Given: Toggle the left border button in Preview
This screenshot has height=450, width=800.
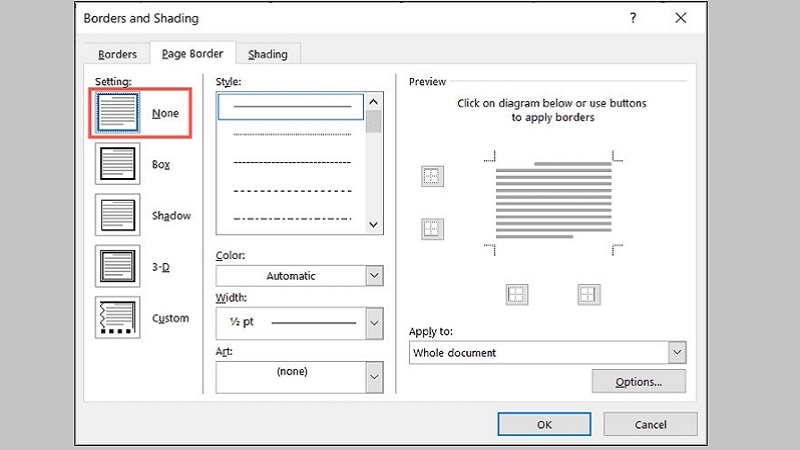Looking at the screenshot, I should point(517,294).
